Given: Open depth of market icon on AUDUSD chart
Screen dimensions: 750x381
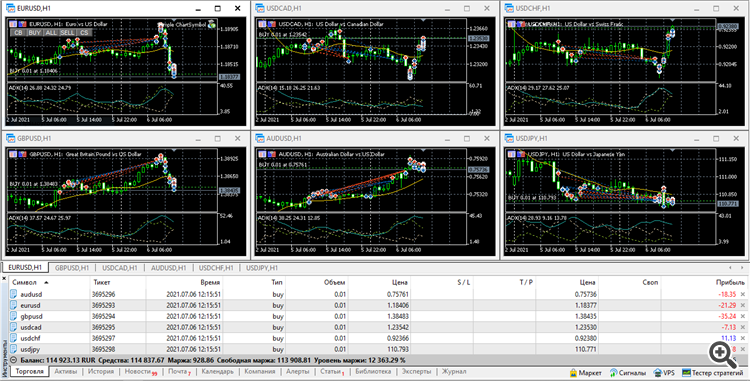Looking at the screenshot, I should [x=263, y=154].
